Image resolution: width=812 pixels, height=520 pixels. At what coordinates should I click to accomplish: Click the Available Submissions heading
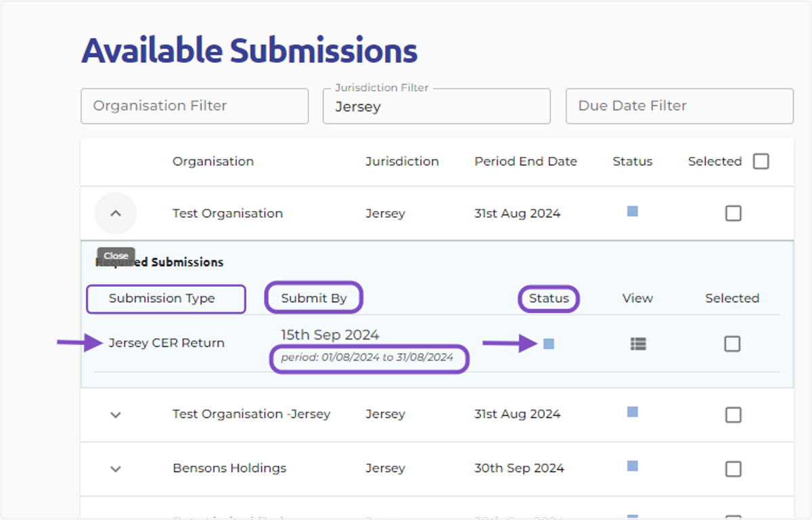coord(250,51)
